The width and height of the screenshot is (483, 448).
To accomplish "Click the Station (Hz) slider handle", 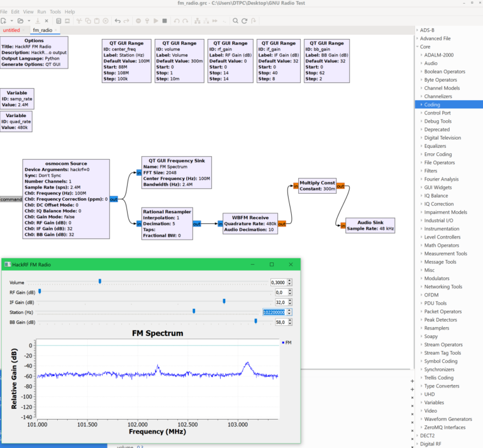I will pyautogui.click(x=194, y=311).
